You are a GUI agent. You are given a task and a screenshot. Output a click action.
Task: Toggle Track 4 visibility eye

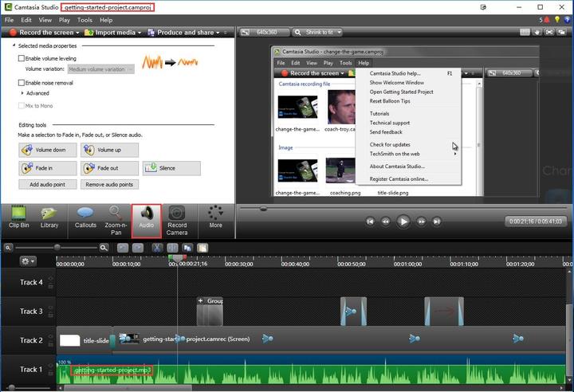click(x=50, y=279)
